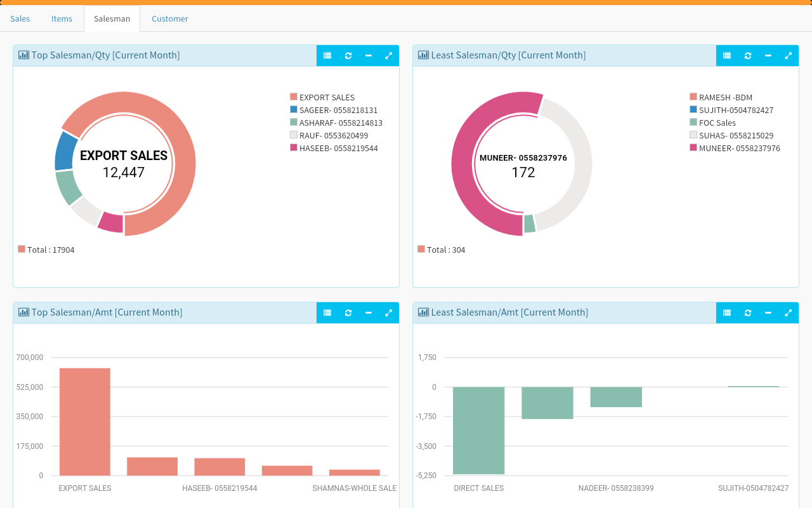Image resolution: width=812 pixels, height=508 pixels.
Task: Toggle EXPORT SALES legend entry
Action: click(x=322, y=97)
